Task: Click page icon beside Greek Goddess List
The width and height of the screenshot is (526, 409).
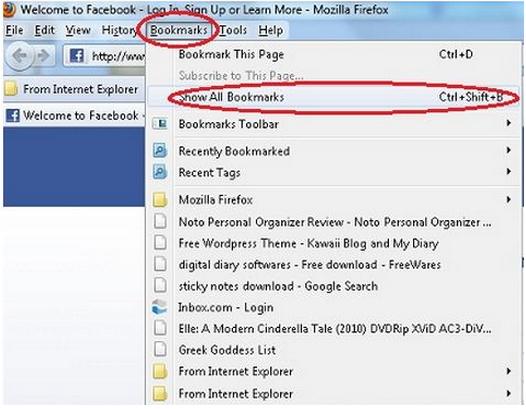Action: coord(160,350)
